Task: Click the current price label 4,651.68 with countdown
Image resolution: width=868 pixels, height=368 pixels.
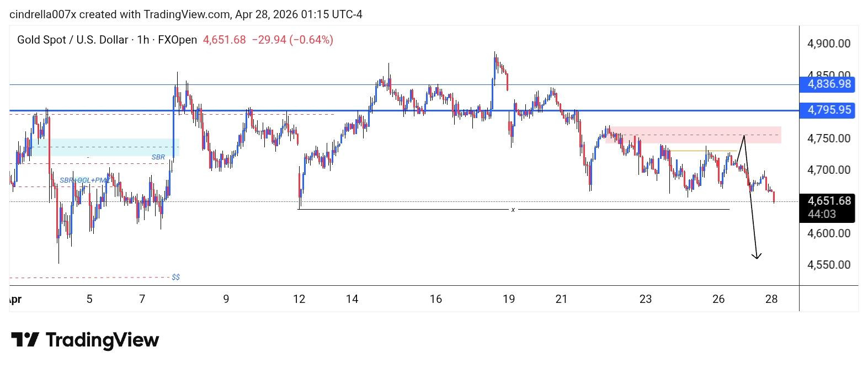Action: [827, 208]
